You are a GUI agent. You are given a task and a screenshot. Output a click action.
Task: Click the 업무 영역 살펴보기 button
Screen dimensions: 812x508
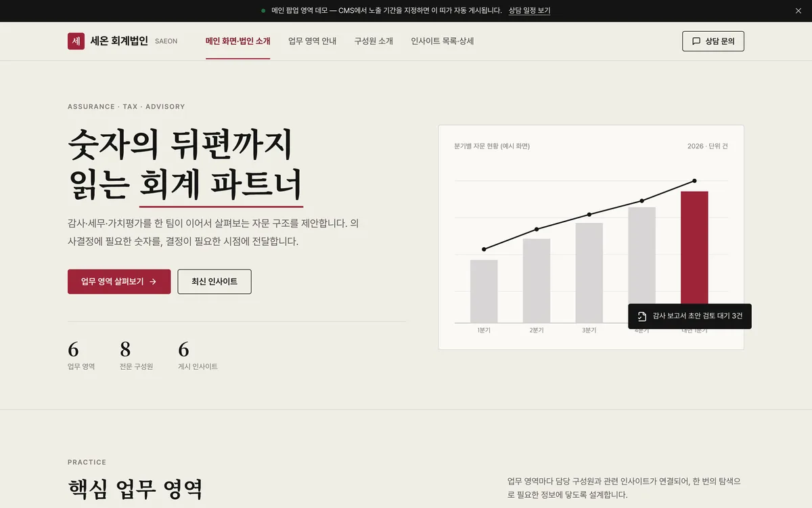click(x=119, y=282)
